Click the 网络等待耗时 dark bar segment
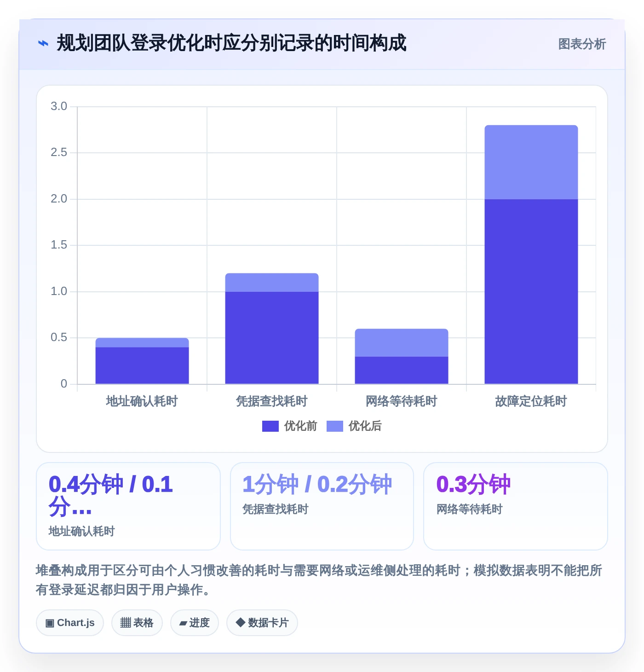Image resolution: width=644 pixels, height=672 pixels. [402, 370]
